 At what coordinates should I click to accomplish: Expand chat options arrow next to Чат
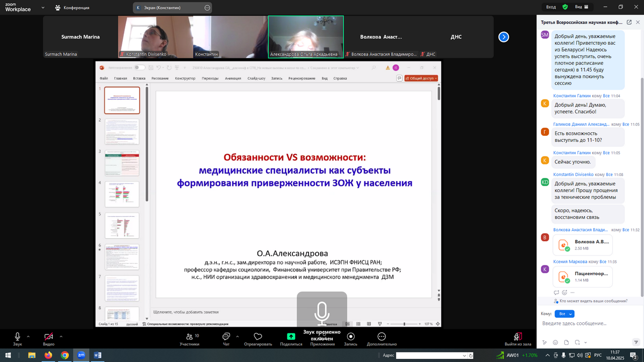tap(237, 336)
